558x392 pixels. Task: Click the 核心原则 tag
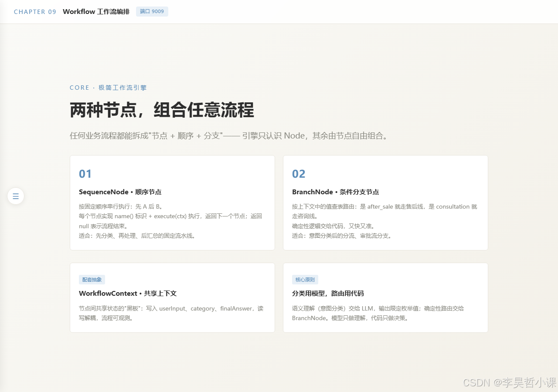click(x=305, y=280)
